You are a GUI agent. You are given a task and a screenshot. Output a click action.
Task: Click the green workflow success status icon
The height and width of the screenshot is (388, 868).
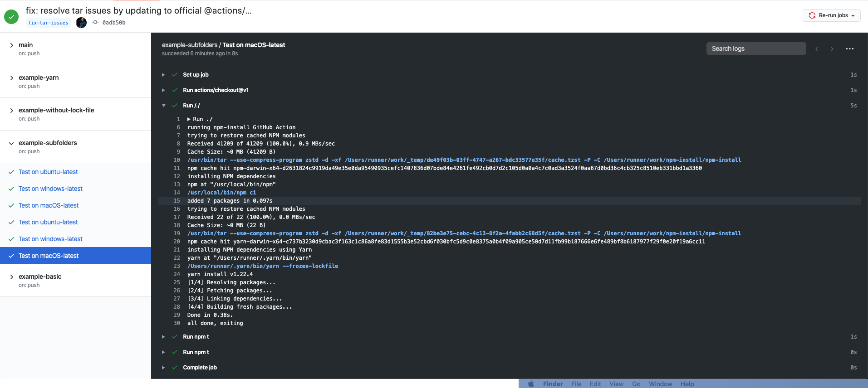pyautogui.click(x=11, y=17)
